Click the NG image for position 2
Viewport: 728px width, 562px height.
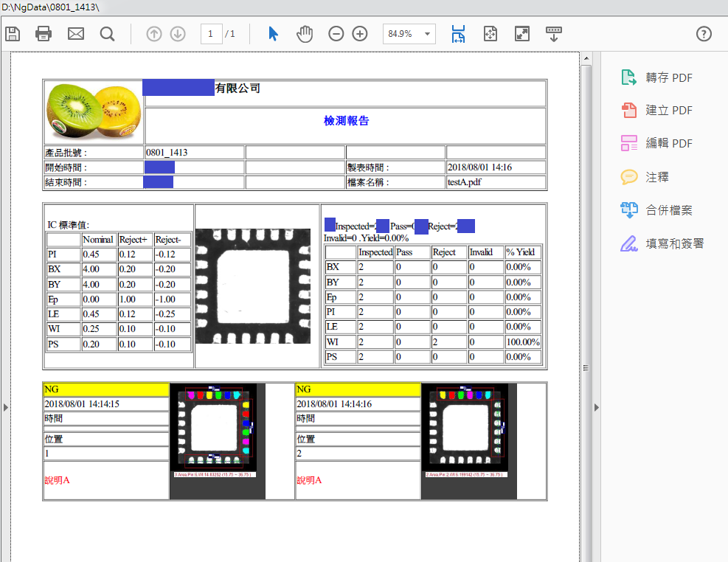click(469, 441)
